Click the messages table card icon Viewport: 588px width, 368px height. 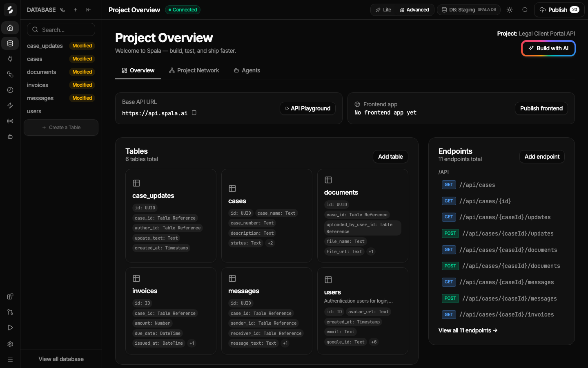pos(232,278)
